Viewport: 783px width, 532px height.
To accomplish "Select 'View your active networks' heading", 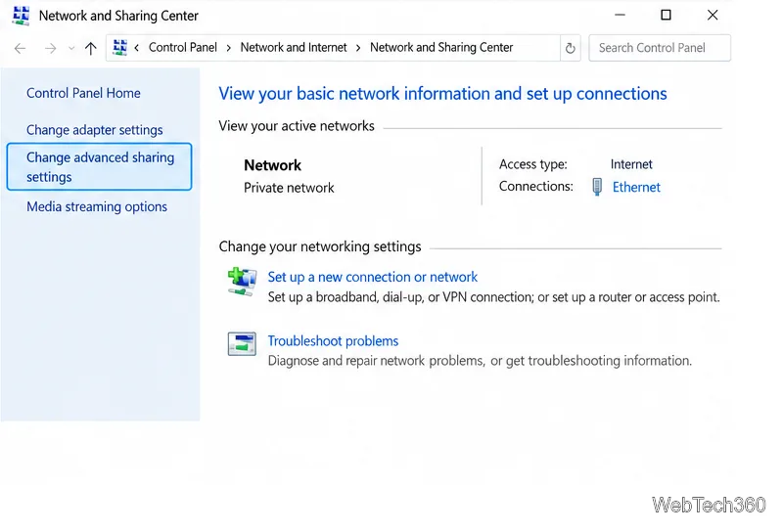I will tap(297, 126).
